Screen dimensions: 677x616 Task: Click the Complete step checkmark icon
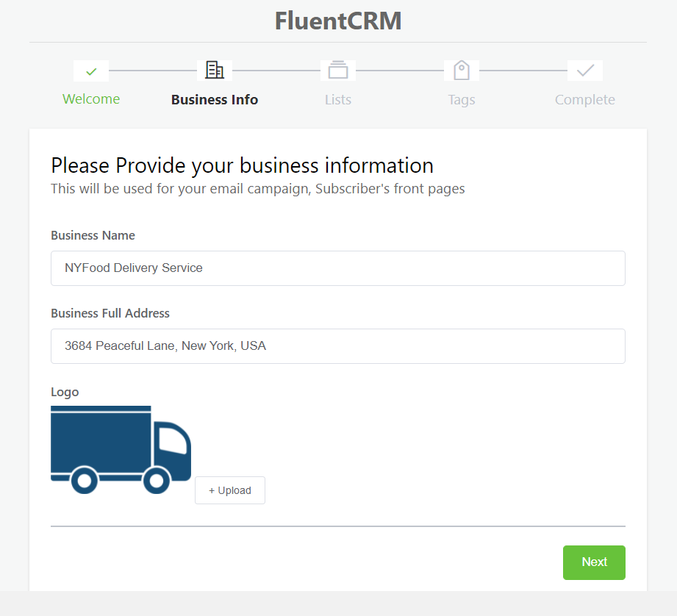click(584, 70)
